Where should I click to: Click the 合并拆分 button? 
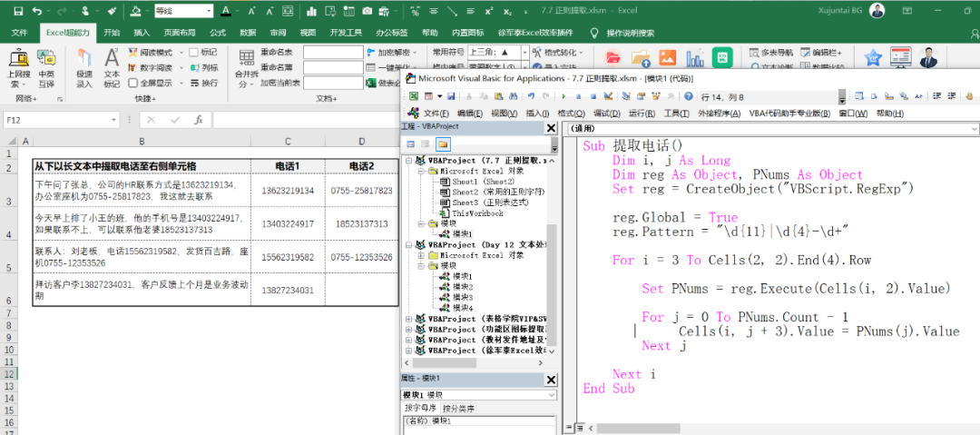246,69
